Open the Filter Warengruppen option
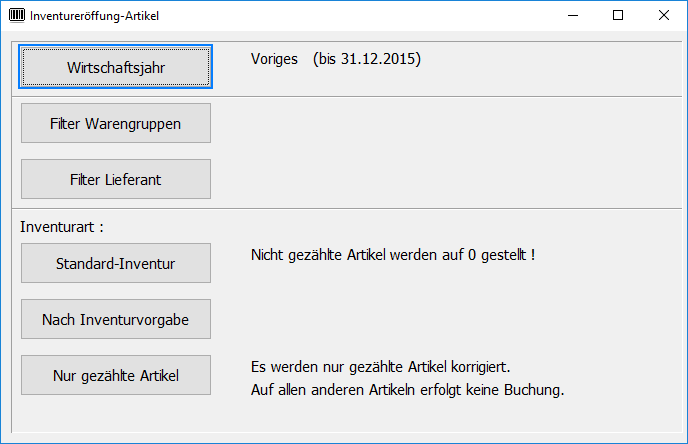This screenshot has width=688, height=444. [x=116, y=124]
